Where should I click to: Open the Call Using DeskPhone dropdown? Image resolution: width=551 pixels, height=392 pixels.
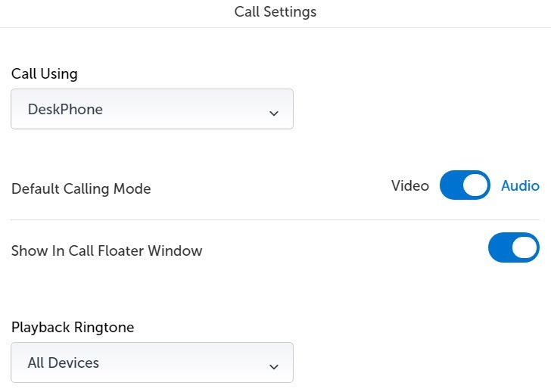[152, 109]
